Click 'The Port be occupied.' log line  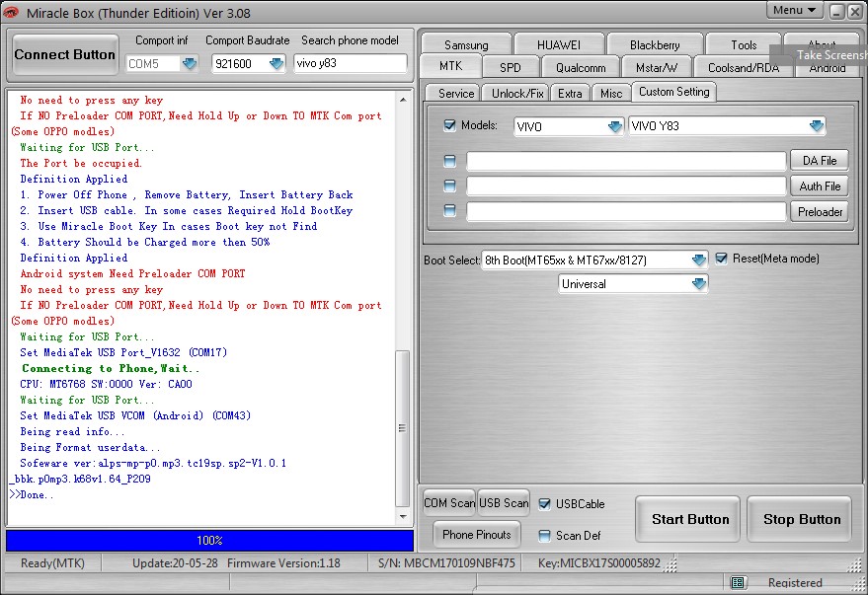(81, 163)
